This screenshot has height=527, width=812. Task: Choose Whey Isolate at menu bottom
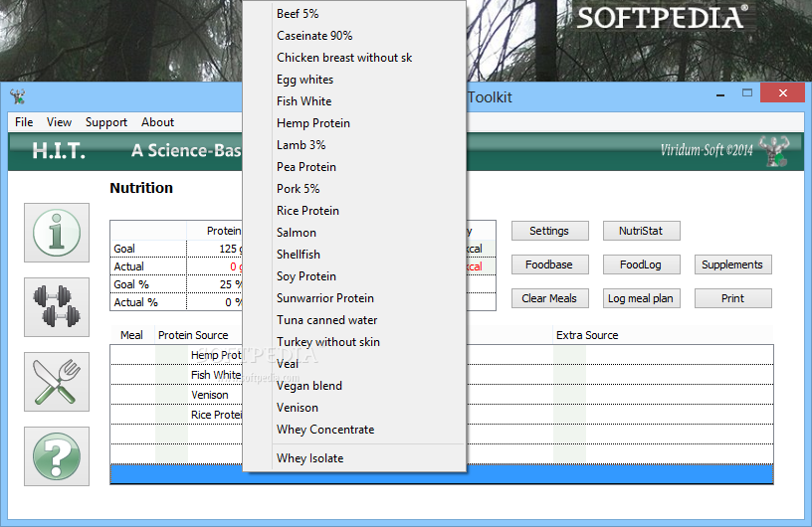354,458
